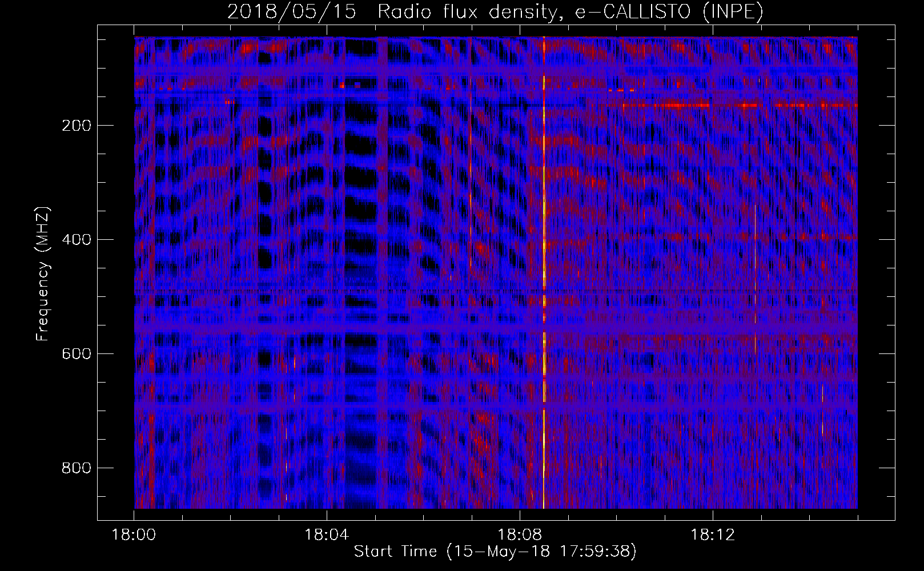
Task: Click the plot title 'Radio flux density, e-CALLISTO (INPE)'
Action: tap(571, 11)
